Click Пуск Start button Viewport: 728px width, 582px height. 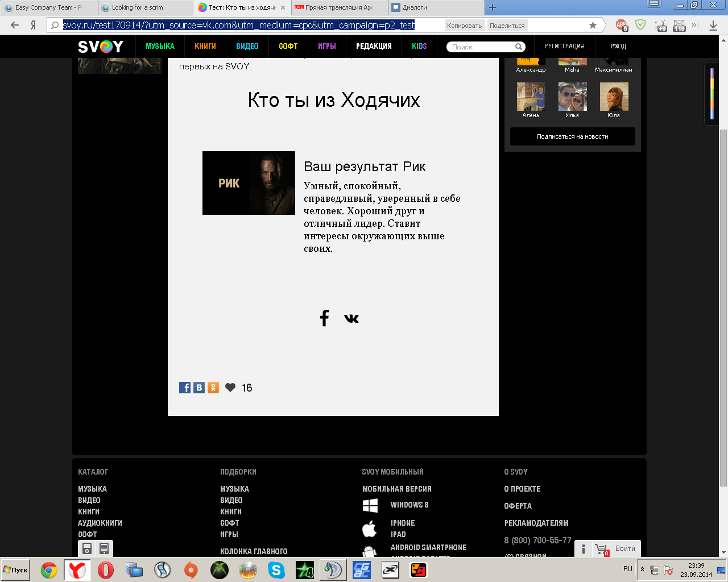pos(16,570)
